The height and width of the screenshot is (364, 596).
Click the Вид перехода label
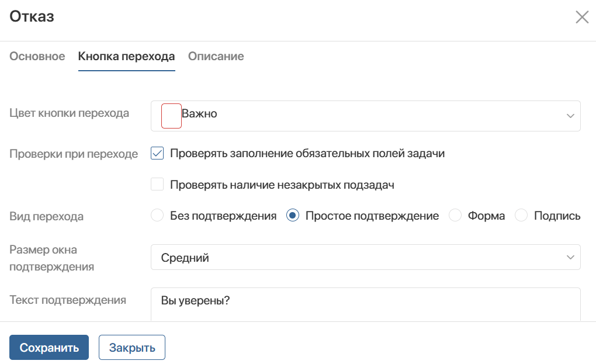click(46, 216)
